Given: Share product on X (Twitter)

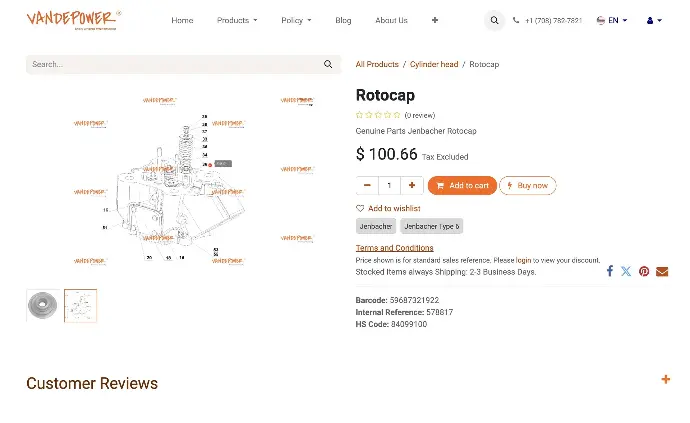Looking at the screenshot, I should [626, 271].
